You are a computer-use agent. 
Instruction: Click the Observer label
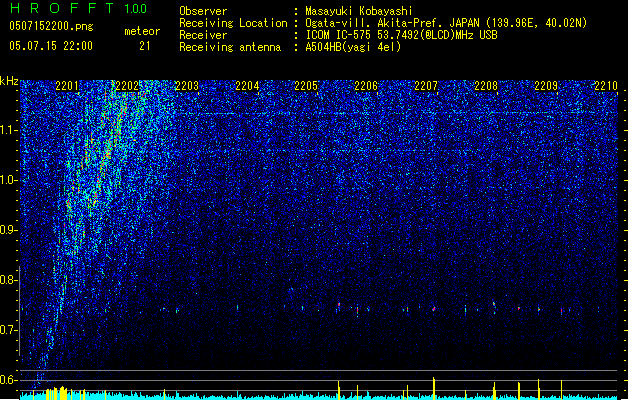(x=203, y=11)
